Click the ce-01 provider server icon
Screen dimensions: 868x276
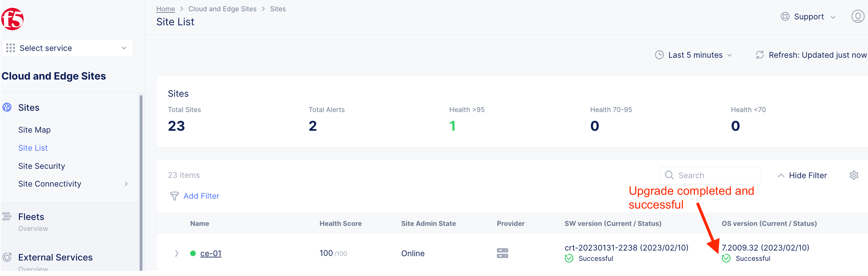[503, 253]
